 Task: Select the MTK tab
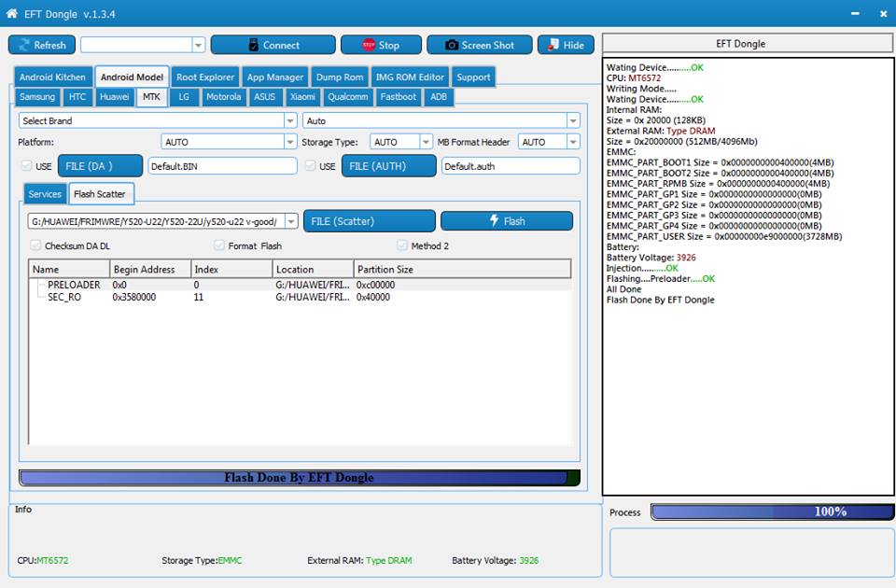[151, 97]
